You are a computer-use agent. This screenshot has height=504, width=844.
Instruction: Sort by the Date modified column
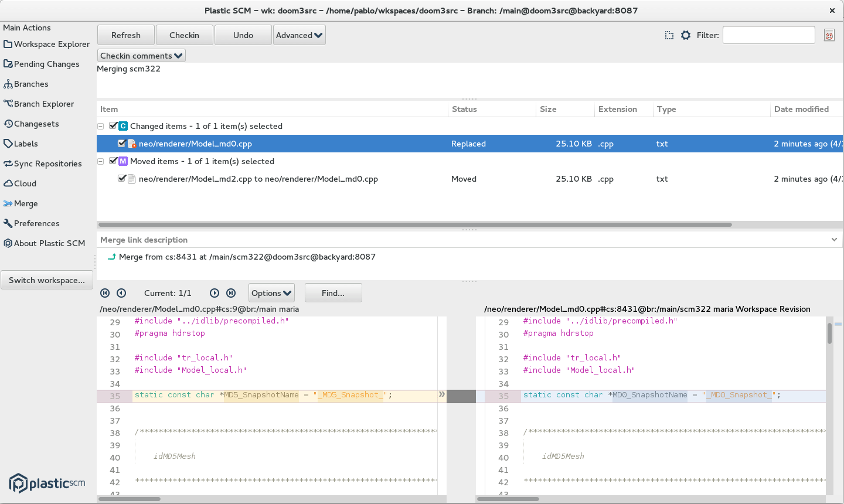tap(806, 109)
